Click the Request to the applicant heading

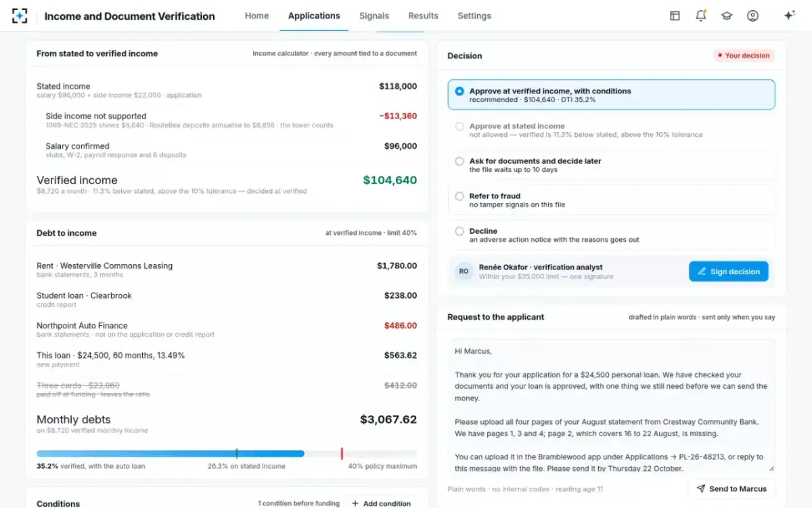click(496, 317)
